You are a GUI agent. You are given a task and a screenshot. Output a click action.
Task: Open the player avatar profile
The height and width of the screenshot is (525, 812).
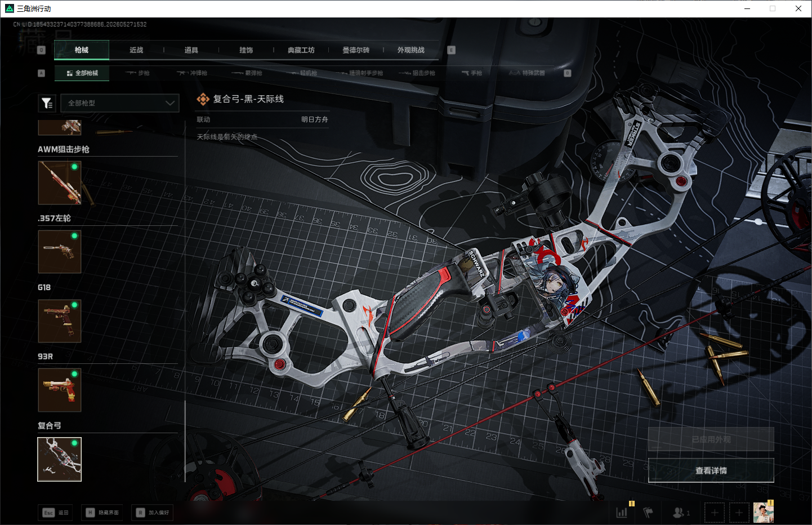(x=764, y=513)
